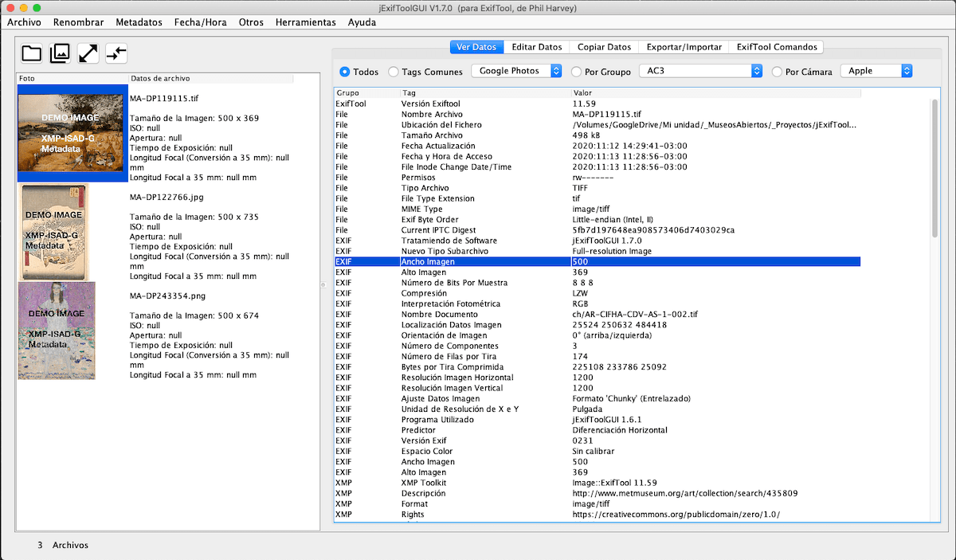Open the Herramientas menu
The height and width of the screenshot is (560, 956).
305,22
